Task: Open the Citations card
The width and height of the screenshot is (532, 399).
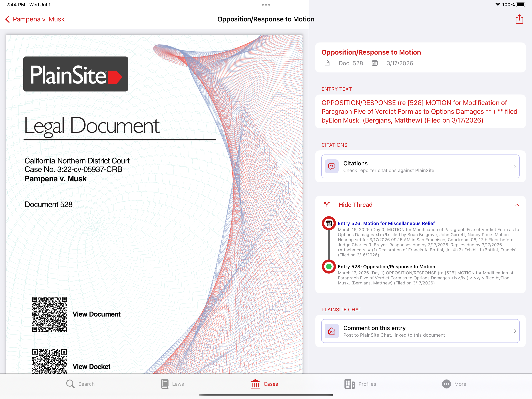Action: point(420,167)
